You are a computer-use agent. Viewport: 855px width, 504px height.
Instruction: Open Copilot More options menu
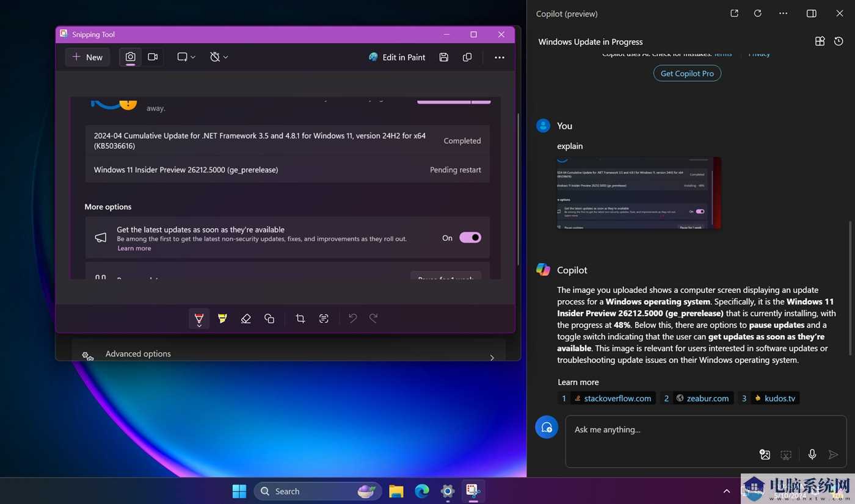tap(784, 13)
